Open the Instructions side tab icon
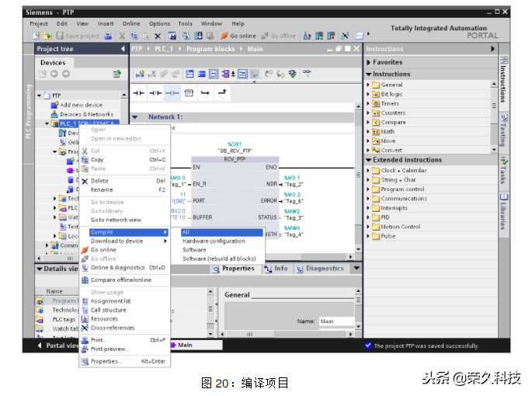 504,61
